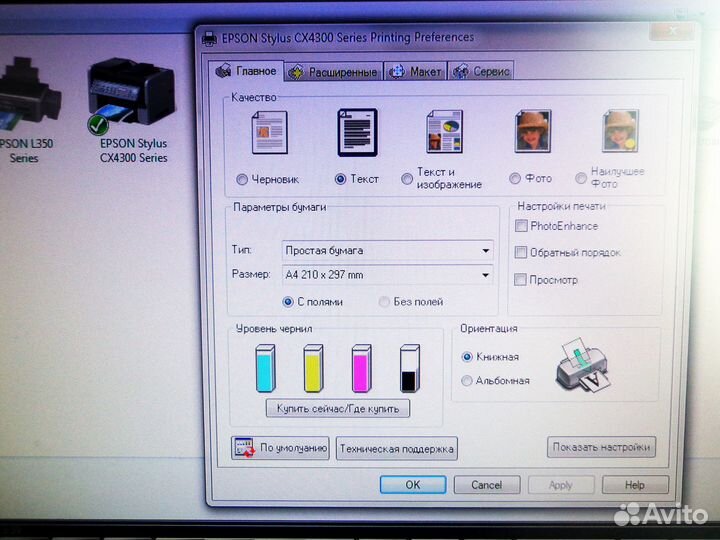Image resolution: width=720 pixels, height=540 pixels.
Task: Open the paper Тип dropdown
Action: (x=388, y=250)
